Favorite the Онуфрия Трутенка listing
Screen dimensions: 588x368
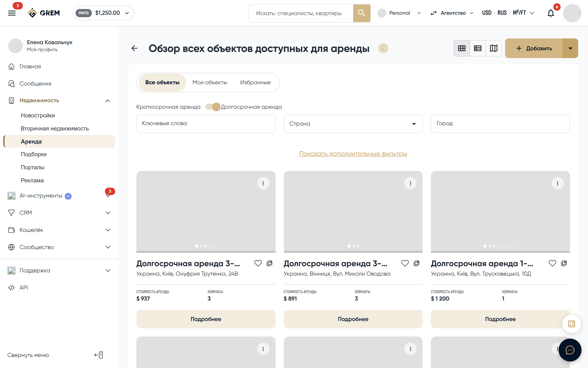click(x=258, y=263)
